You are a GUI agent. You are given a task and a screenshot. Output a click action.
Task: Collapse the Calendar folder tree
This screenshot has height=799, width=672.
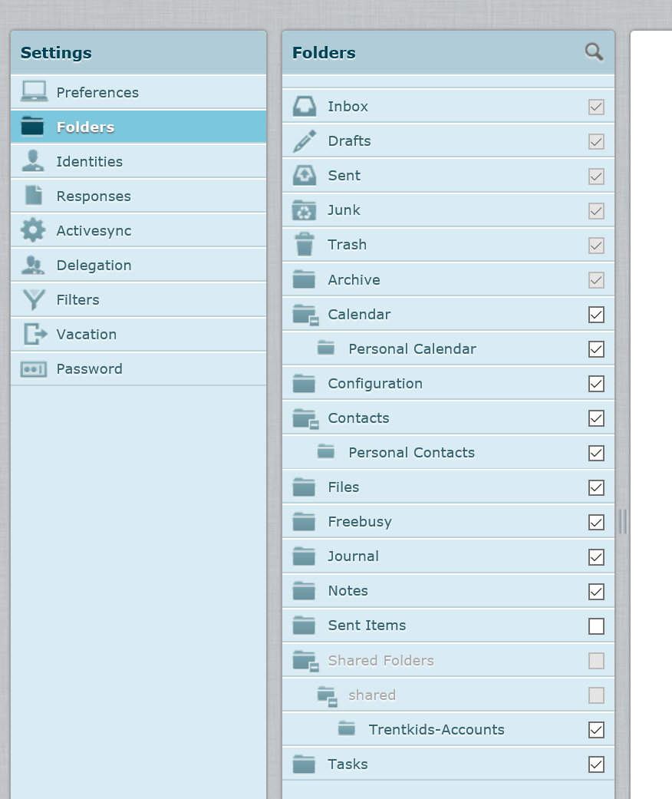(315, 321)
